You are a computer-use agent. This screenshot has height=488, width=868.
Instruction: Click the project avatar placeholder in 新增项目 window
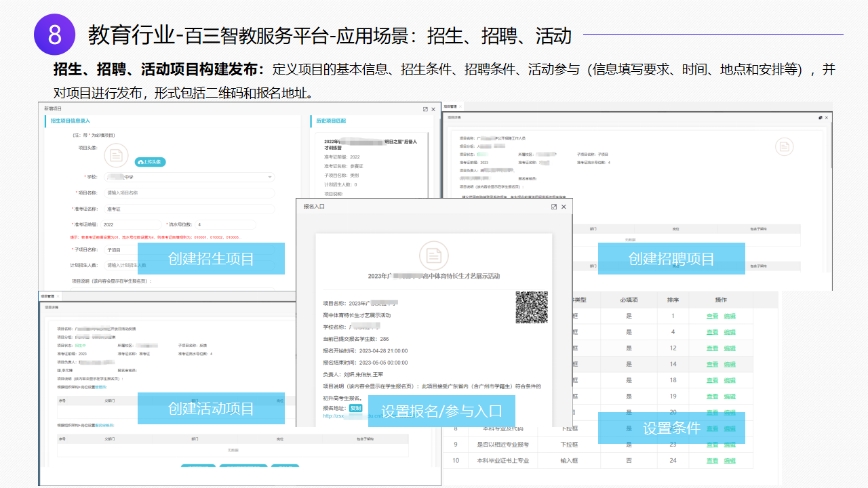tap(116, 156)
